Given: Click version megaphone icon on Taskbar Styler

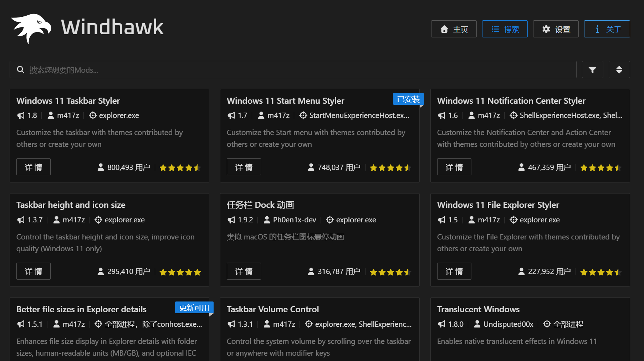Looking at the screenshot, I should (x=21, y=115).
